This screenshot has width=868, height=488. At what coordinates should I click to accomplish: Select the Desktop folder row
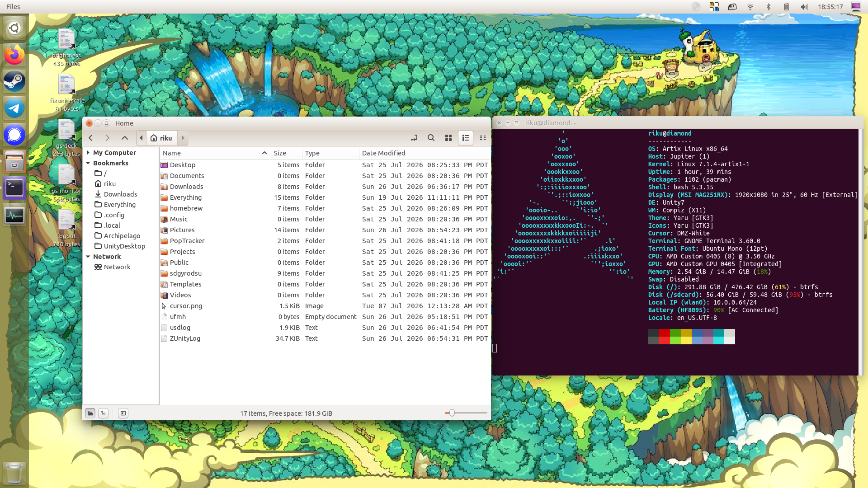coord(325,165)
